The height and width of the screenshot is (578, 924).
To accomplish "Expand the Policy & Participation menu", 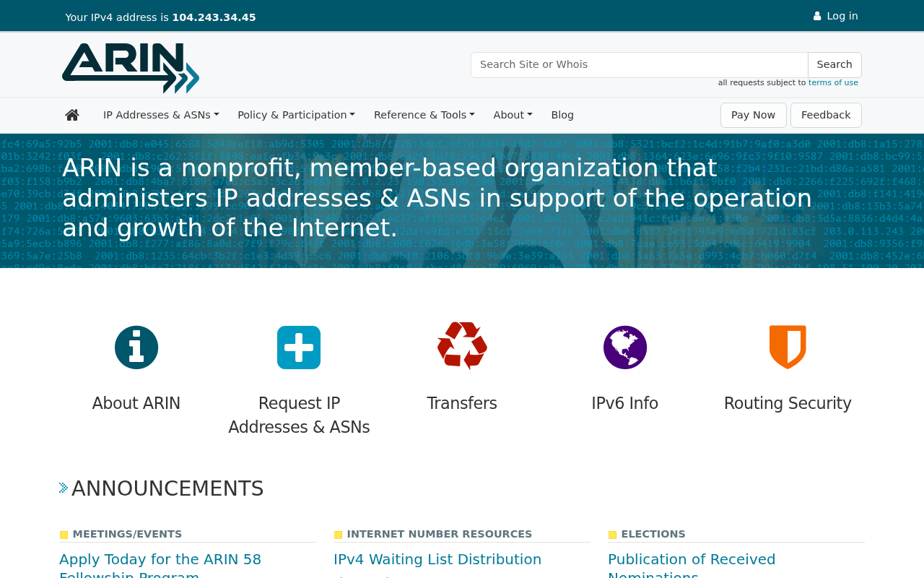I will click(296, 115).
